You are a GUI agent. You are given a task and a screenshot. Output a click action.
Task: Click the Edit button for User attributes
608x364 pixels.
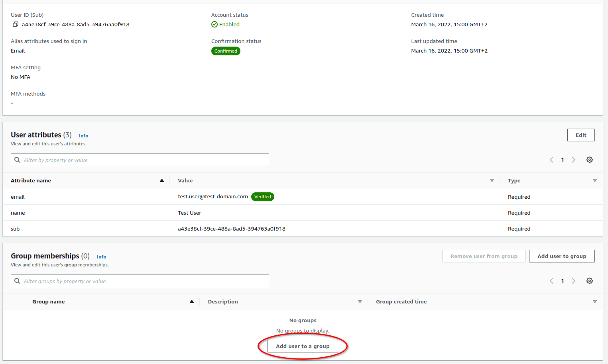(x=581, y=135)
